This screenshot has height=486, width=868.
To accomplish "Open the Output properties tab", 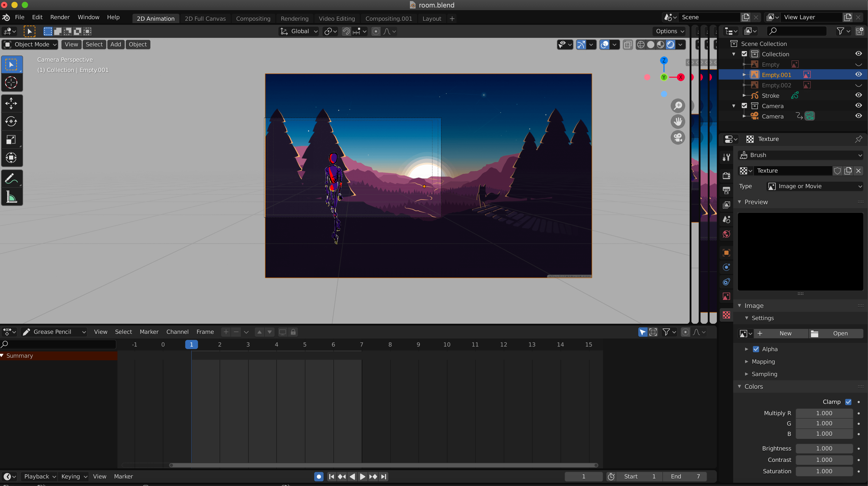I will point(726,190).
